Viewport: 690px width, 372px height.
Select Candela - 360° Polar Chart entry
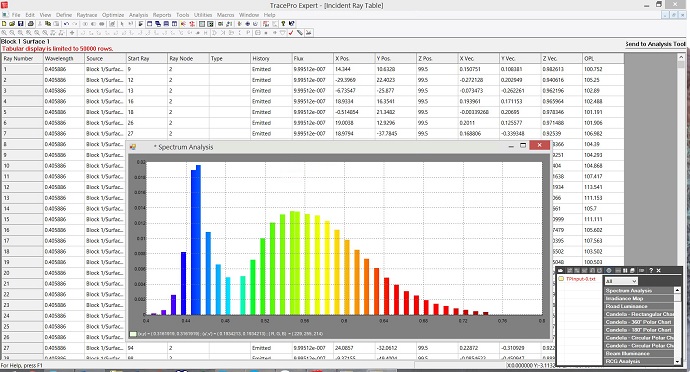tap(639, 322)
